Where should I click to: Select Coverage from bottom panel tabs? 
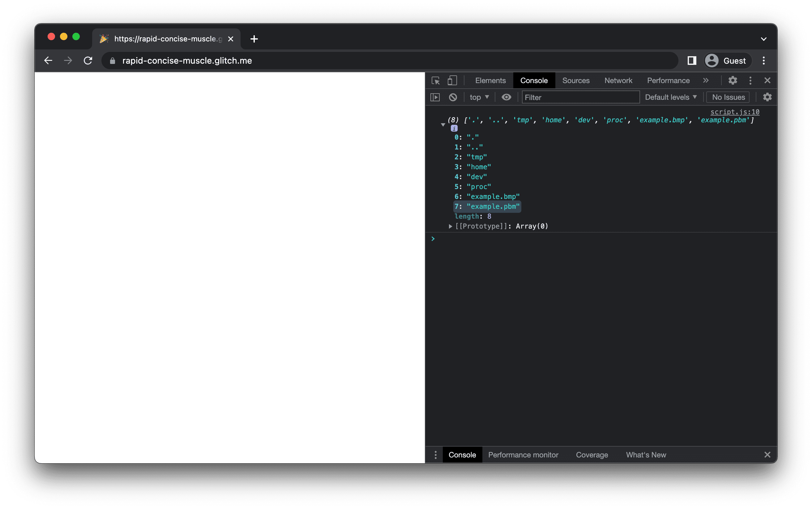[592, 454]
